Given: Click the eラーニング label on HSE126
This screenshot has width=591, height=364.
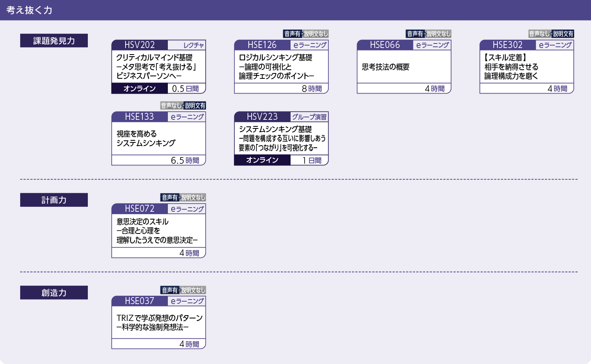Looking at the screenshot, I should click(x=310, y=45).
